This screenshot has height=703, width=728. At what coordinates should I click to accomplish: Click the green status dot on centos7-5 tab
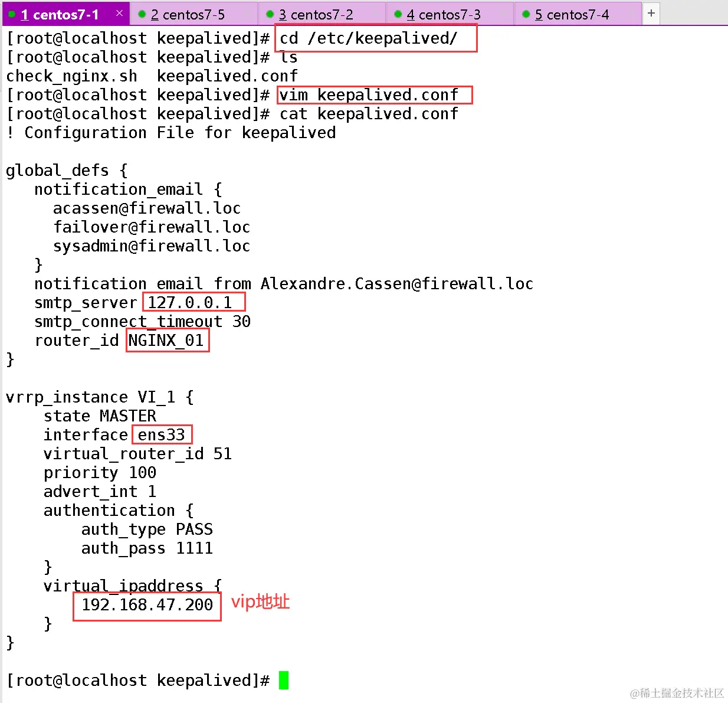(142, 14)
